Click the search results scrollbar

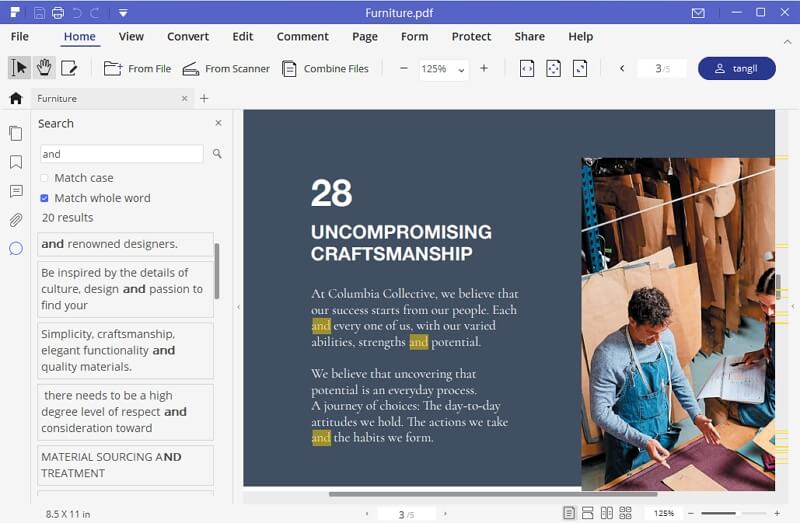point(217,270)
